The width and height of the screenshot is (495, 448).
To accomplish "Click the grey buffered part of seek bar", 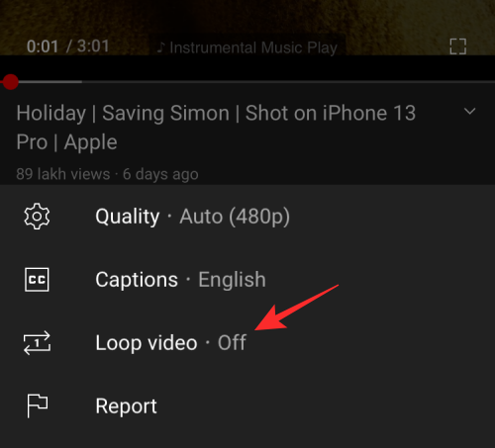I will tap(50, 82).
